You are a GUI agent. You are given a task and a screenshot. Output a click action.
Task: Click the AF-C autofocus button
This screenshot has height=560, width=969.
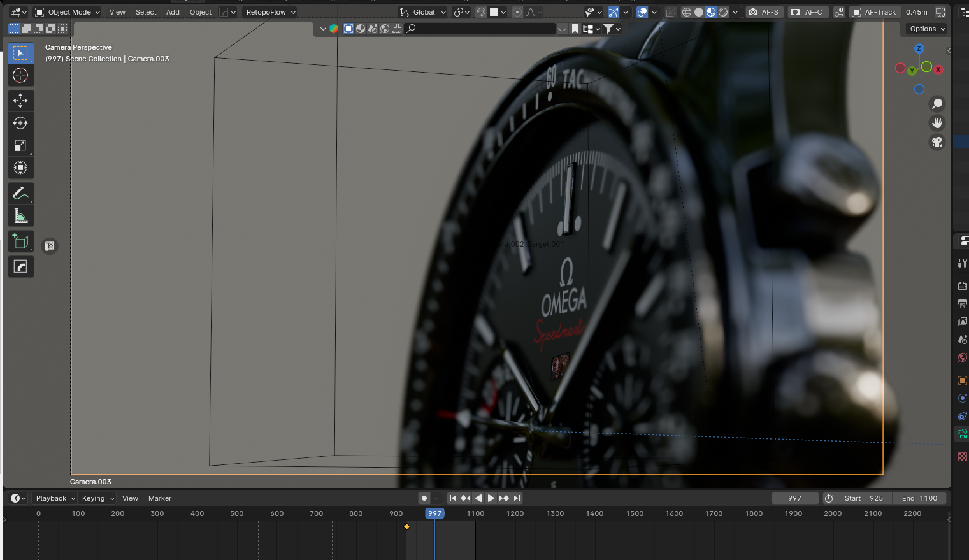[x=807, y=12]
